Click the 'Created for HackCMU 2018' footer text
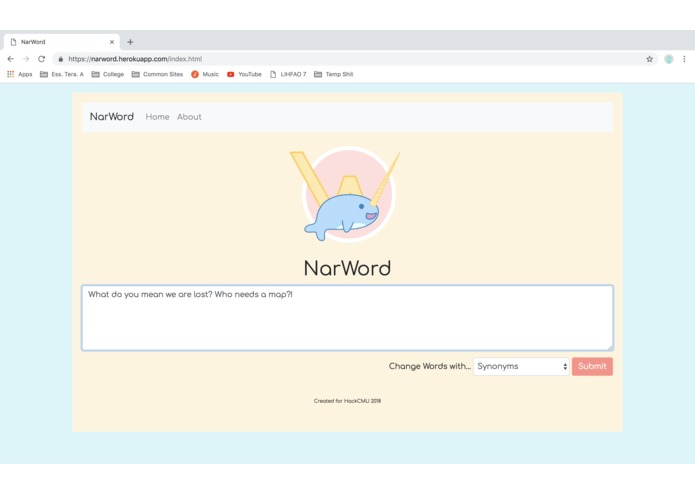The height and width of the screenshot is (494, 695). [x=348, y=401]
